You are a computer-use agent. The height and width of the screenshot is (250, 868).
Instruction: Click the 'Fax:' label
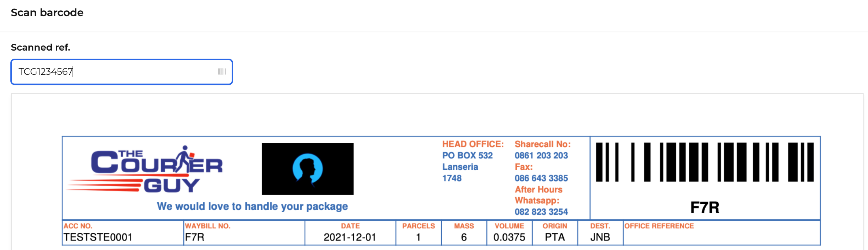tap(523, 167)
